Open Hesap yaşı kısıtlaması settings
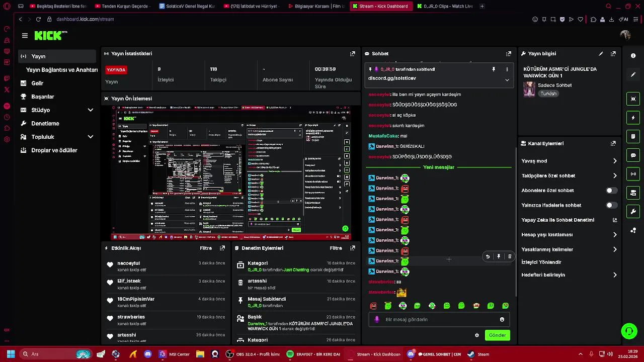 569,235
